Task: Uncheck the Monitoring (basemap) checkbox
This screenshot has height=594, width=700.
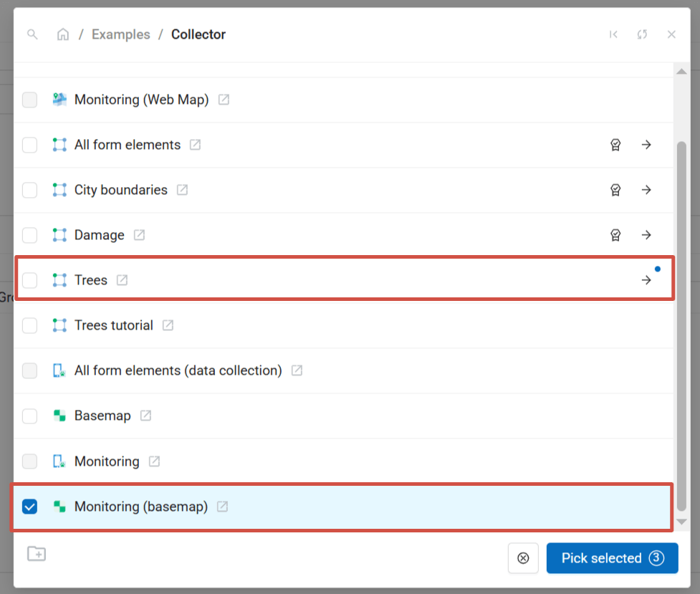Action: point(29,507)
